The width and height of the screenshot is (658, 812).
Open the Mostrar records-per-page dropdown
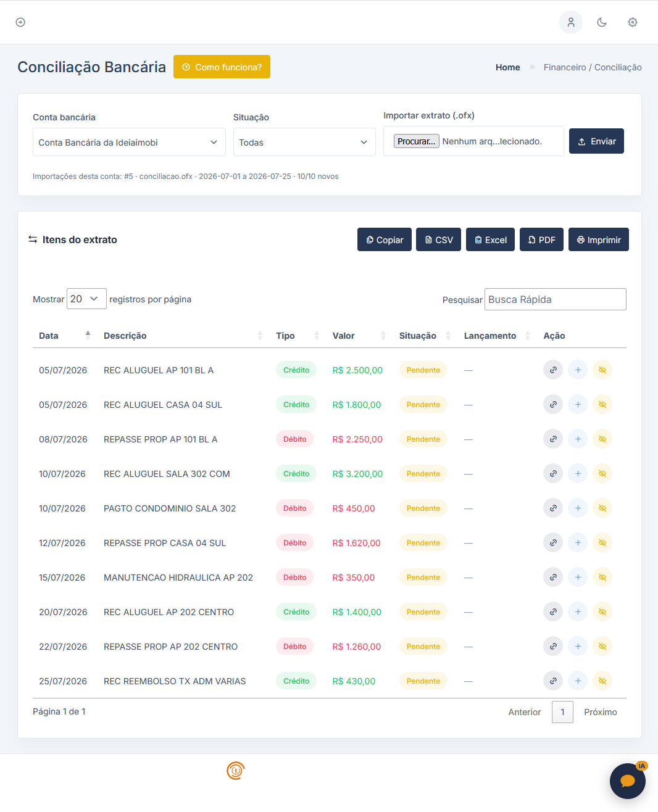(86, 299)
